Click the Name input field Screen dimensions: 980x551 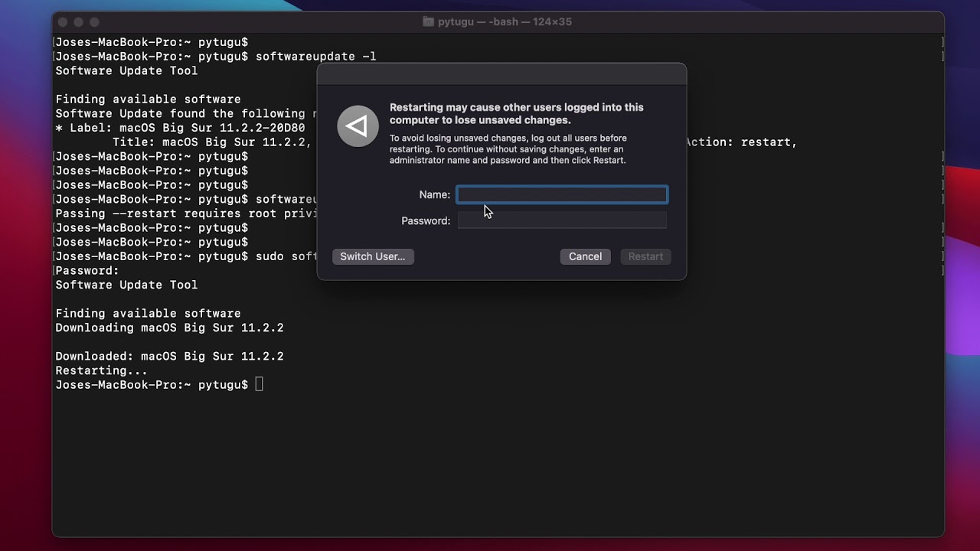click(x=562, y=194)
